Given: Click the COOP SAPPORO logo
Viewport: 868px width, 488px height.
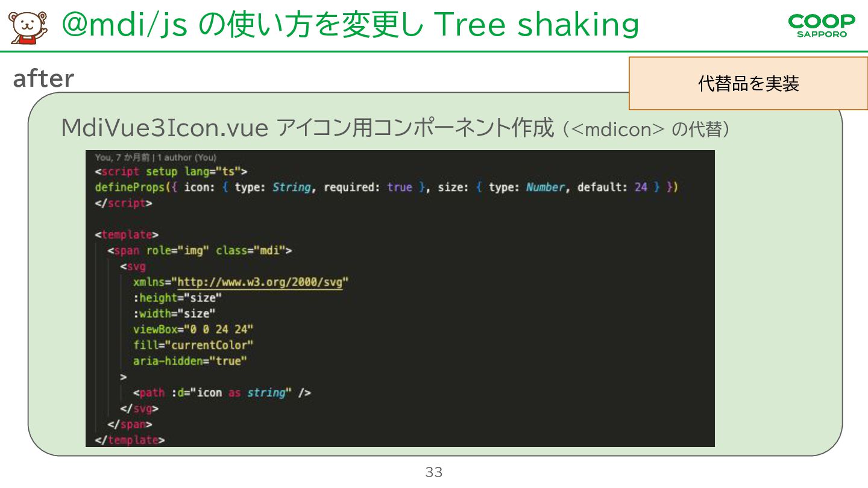Looking at the screenshot, I should point(821,25).
